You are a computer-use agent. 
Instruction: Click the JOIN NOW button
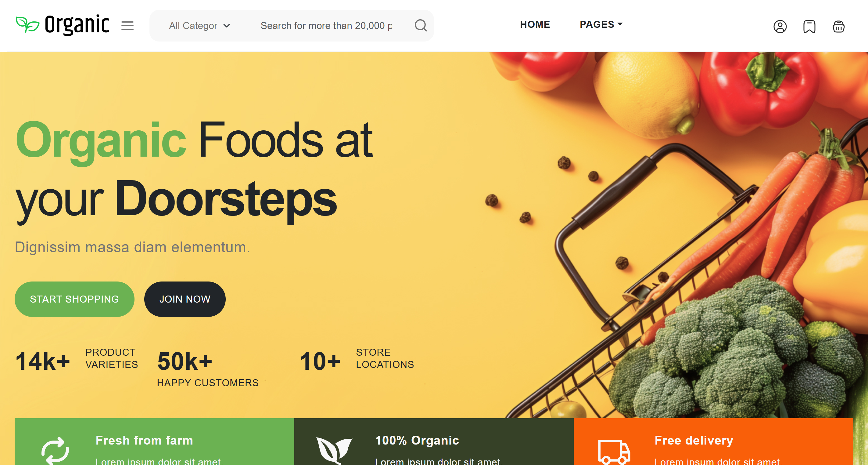pos(185,299)
